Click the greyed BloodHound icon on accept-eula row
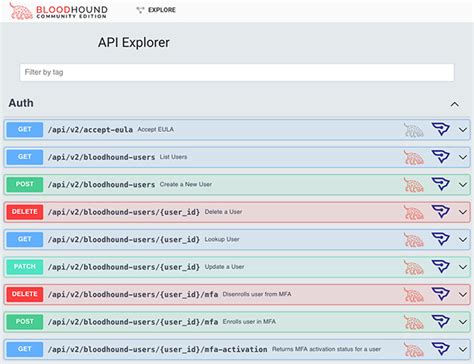Image resolution: width=474 pixels, height=364 pixels. [x=414, y=130]
